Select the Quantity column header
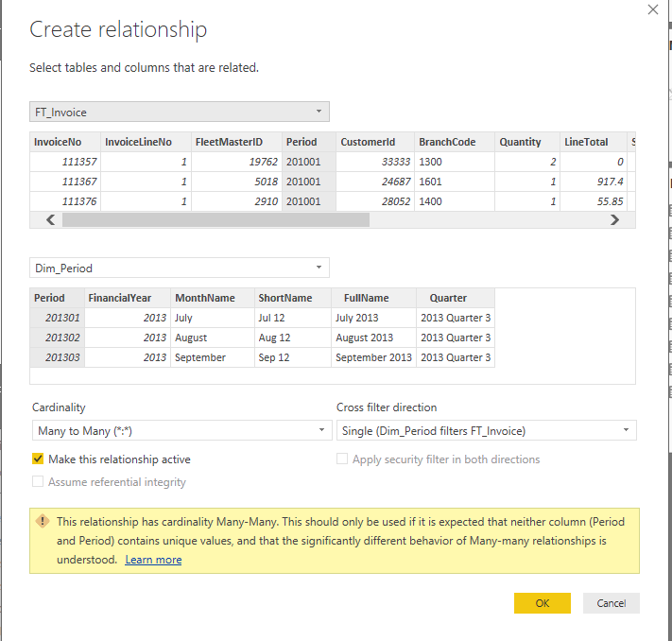This screenshot has height=641, width=672. pos(527,142)
